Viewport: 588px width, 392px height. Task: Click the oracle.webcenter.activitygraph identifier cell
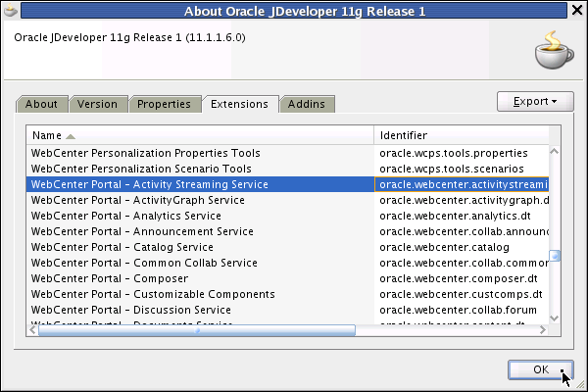point(462,200)
